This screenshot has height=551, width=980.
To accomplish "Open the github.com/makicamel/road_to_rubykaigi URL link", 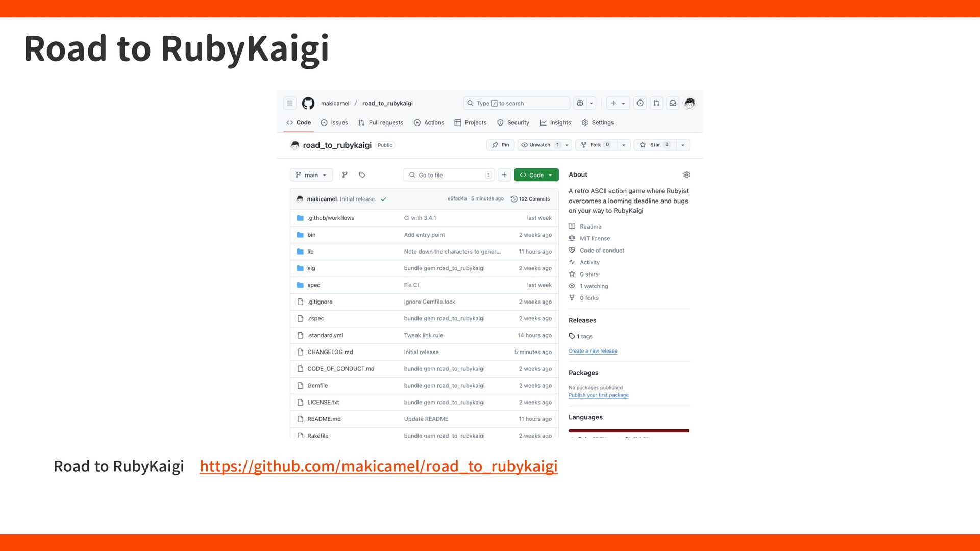I will (378, 466).
